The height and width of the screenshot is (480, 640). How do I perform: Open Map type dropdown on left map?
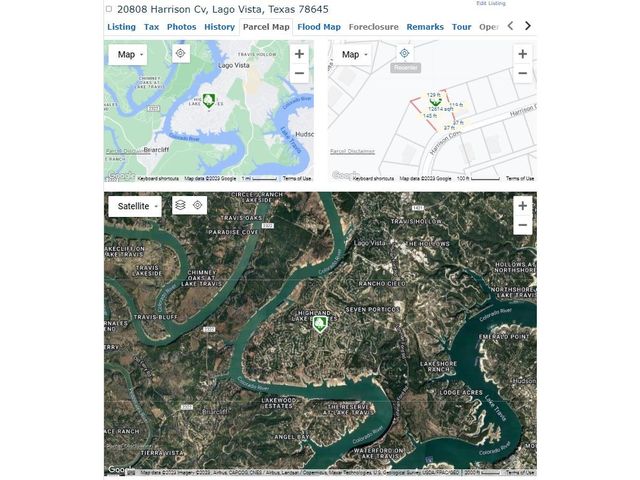coord(129,54)
